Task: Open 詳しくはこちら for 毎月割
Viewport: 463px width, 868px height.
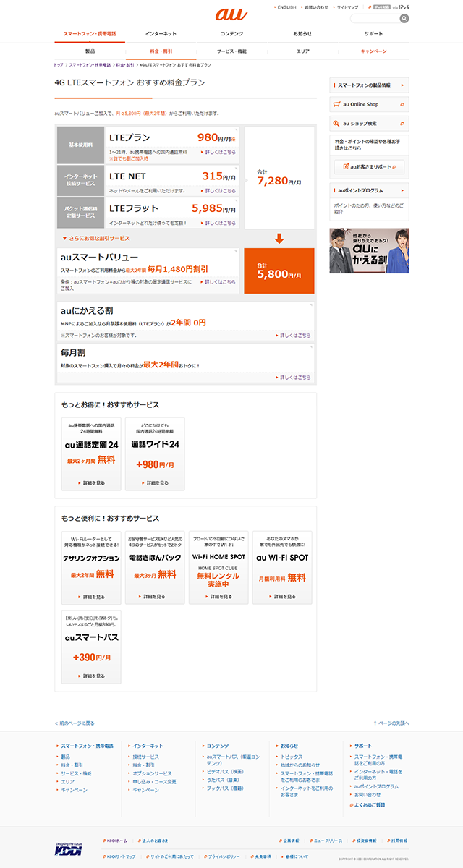Action: tap(293, 378)
